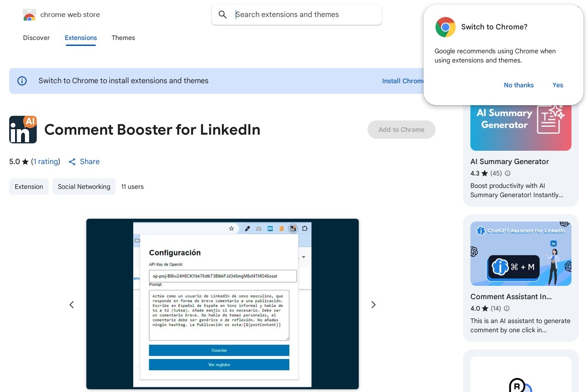This screenshot has width=588, height=392.
Task: Show previous screenshot with left arrow
Action: click(x=72, y=305)
